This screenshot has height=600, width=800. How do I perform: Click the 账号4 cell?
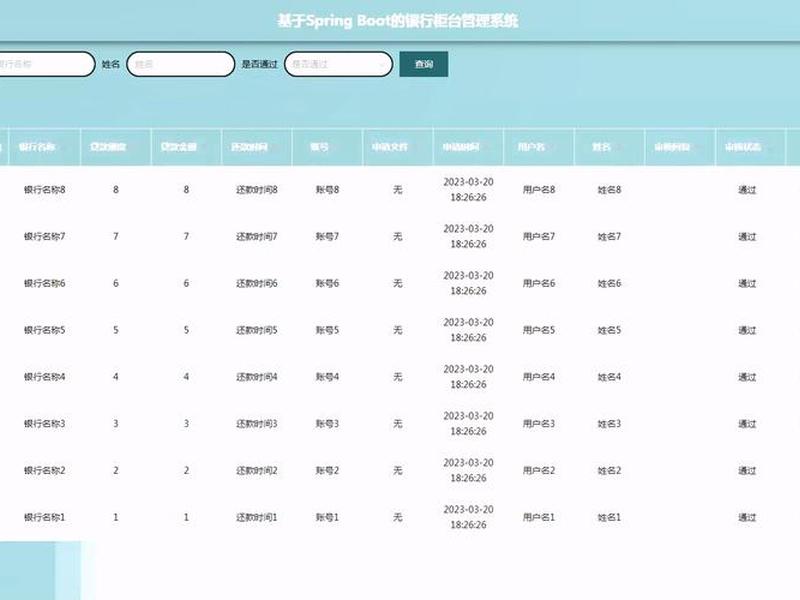(x=327, y=377)
